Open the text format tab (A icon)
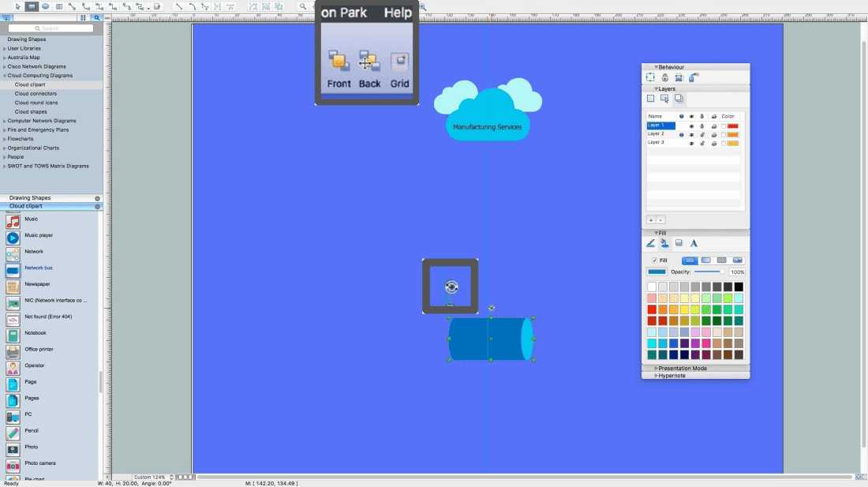868x487 pixels. click(x=694, y=243)
